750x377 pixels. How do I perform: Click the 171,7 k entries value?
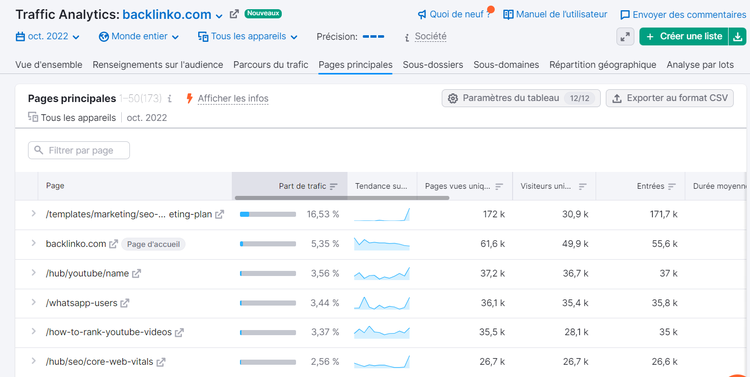(x=663, y=214)
